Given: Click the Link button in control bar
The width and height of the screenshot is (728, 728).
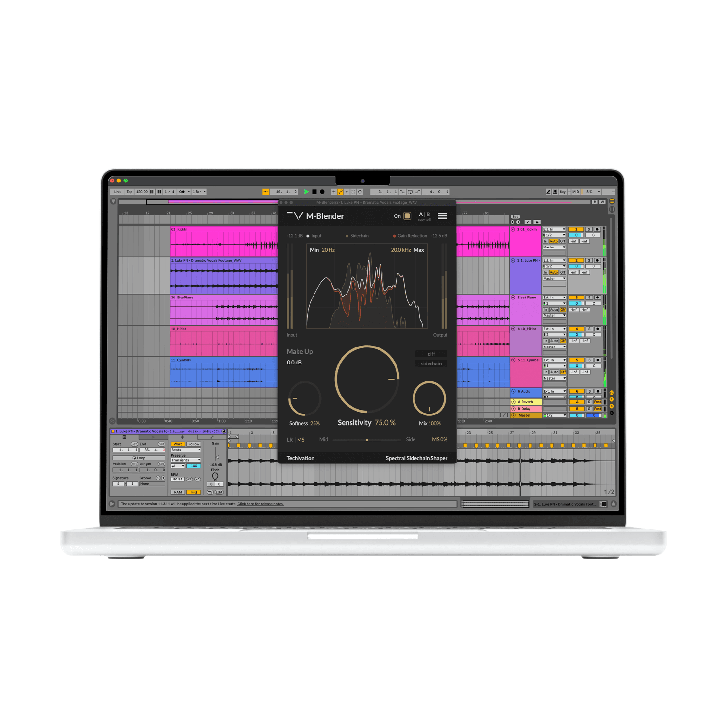Looking at the screenshot, I should click(117, 192).
